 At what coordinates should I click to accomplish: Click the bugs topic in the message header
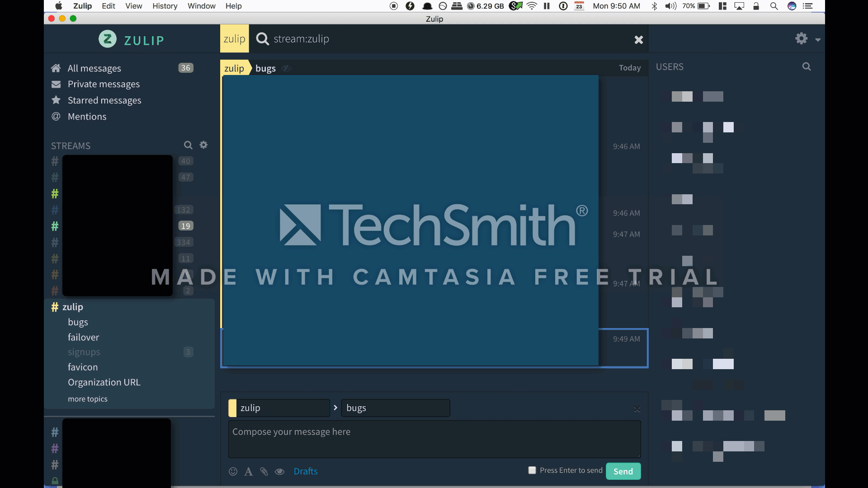click(265, 68)
